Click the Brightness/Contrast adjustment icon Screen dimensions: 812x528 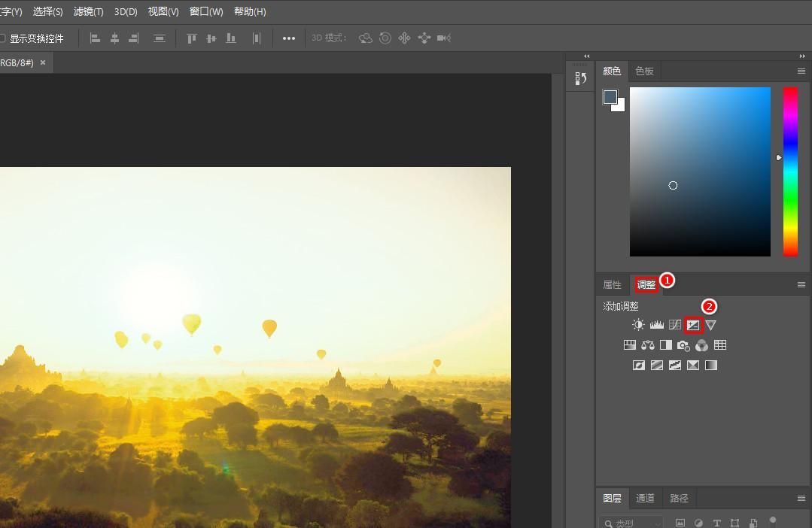coord(638,325)
